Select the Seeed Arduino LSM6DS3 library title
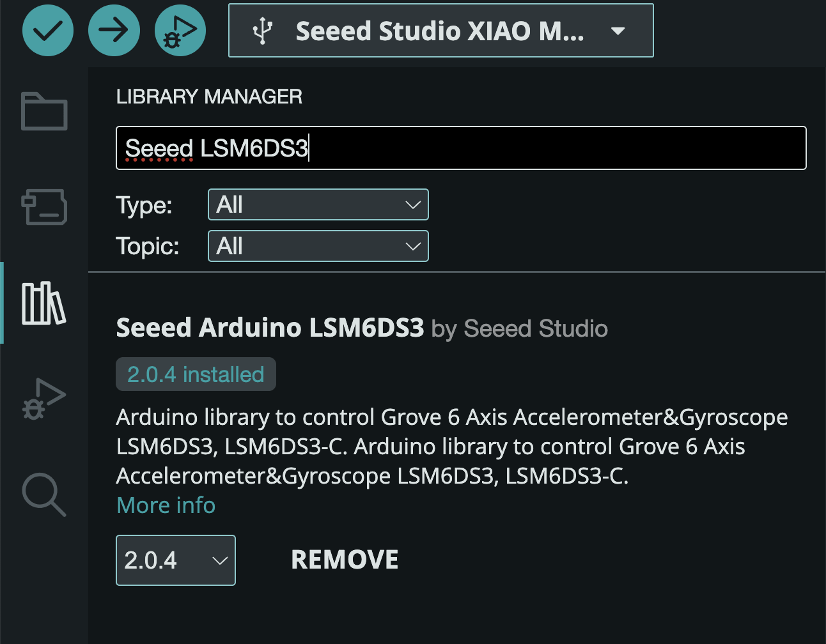This screenshot has height=644, width=826. (270, 328)
